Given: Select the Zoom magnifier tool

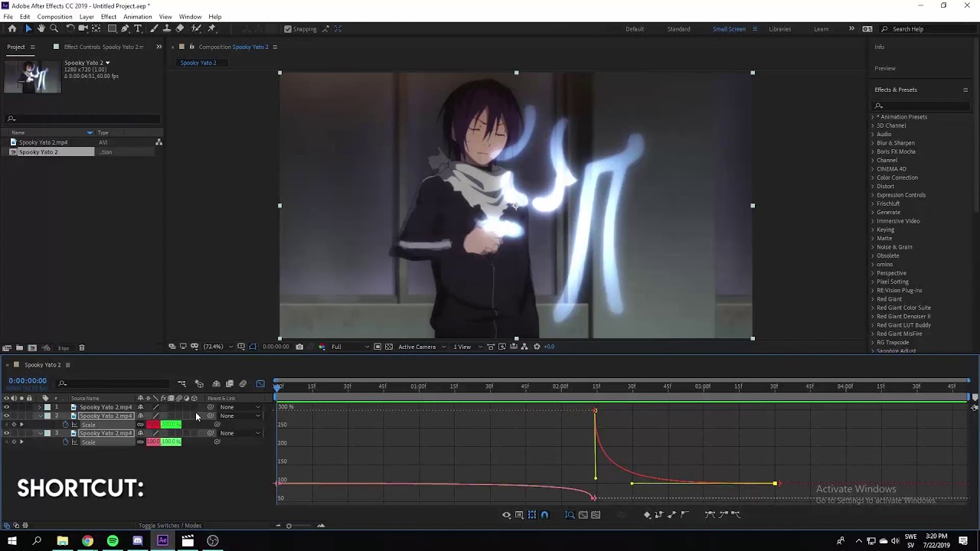Looking at the screenshot, I should (x=54, y=28).
